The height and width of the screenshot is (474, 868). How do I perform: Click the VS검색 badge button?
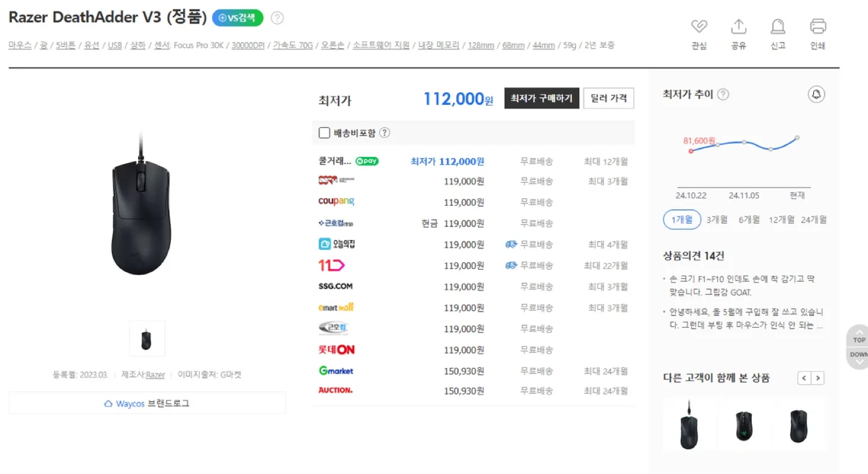237,18
